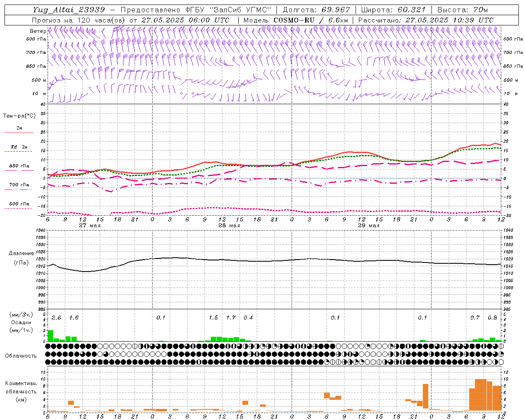The width and height of the screenshot is (525, 420).
Task: Click the 0.8 precipitation total
Action: coord(492,318)
